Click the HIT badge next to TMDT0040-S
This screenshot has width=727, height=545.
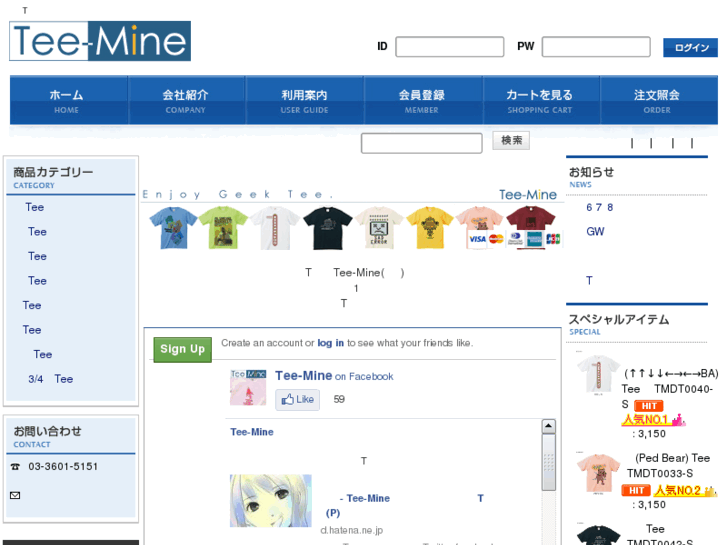click(x=649, y=406)
